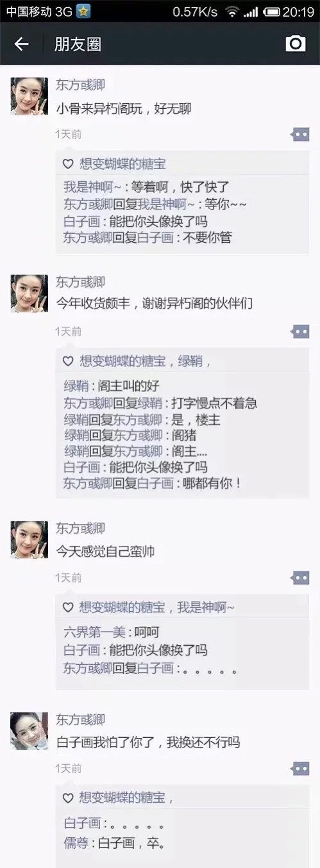Open commenter 儒尊 profile

click(x=76, y=844)
